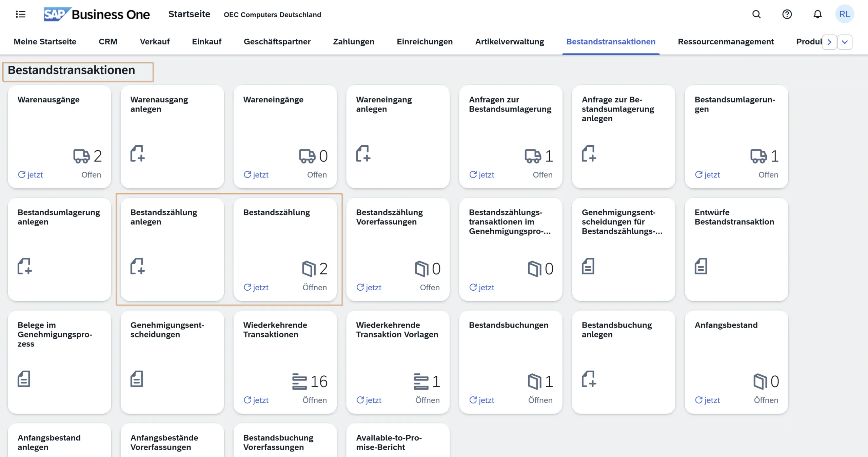Refresh the Wareneingänge tile via jetzt
Viewport: 868px width, 457px height.
coord(256,175)
